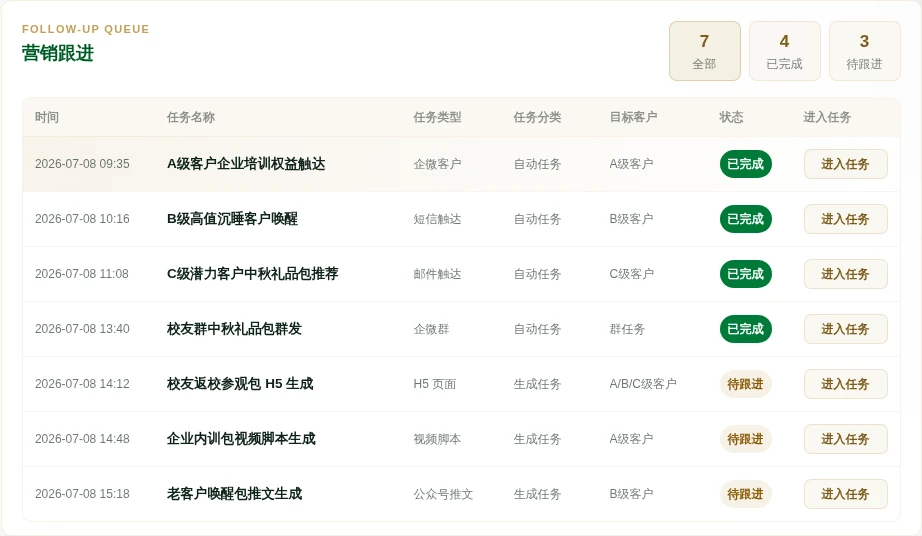Click timestamp 2026-07-08 09:35
Viewport: 922px width, 536px height.
[x=82, y=164]
